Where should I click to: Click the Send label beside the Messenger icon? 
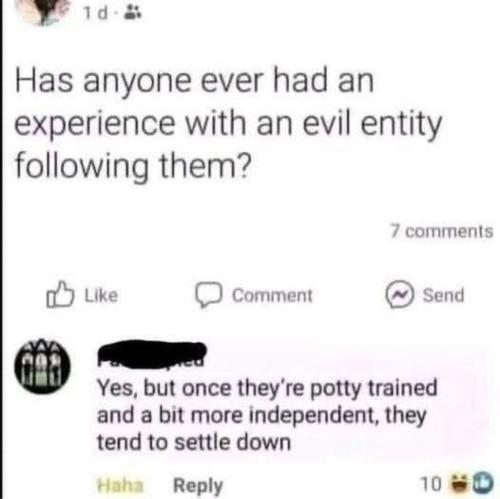coord(443,295)
